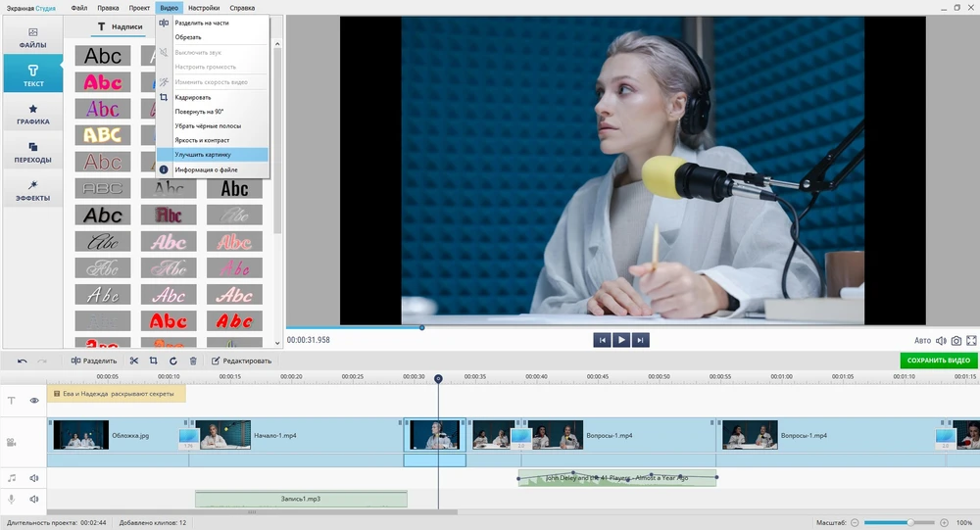The image size is (980, 530).
Task: Delete clip using the trash icon
Action: [x=193, y=361]
